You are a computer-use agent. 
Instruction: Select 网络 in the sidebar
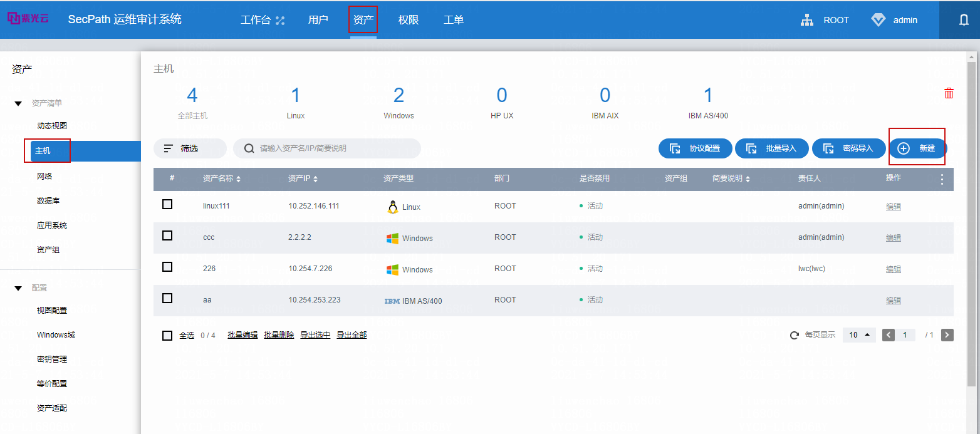44,177
